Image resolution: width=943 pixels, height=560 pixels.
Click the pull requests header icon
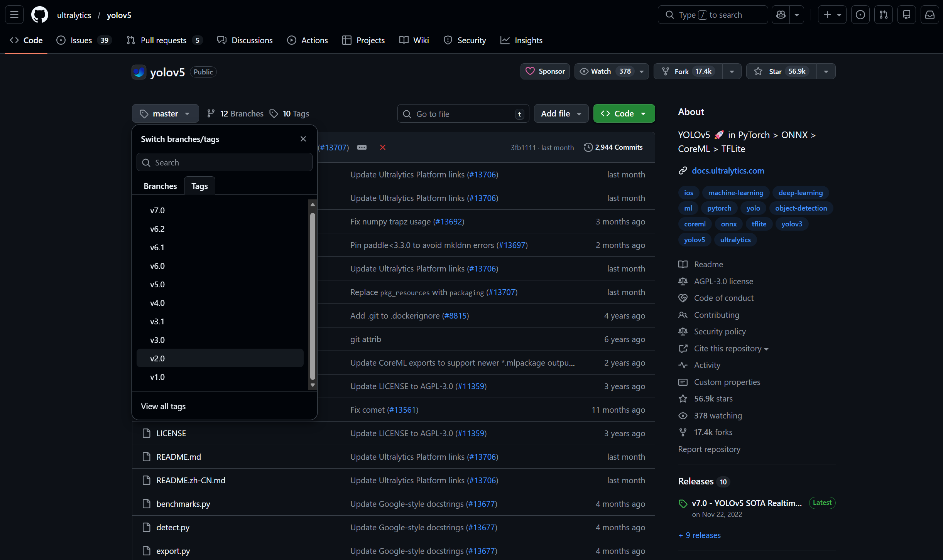[884, 15]
